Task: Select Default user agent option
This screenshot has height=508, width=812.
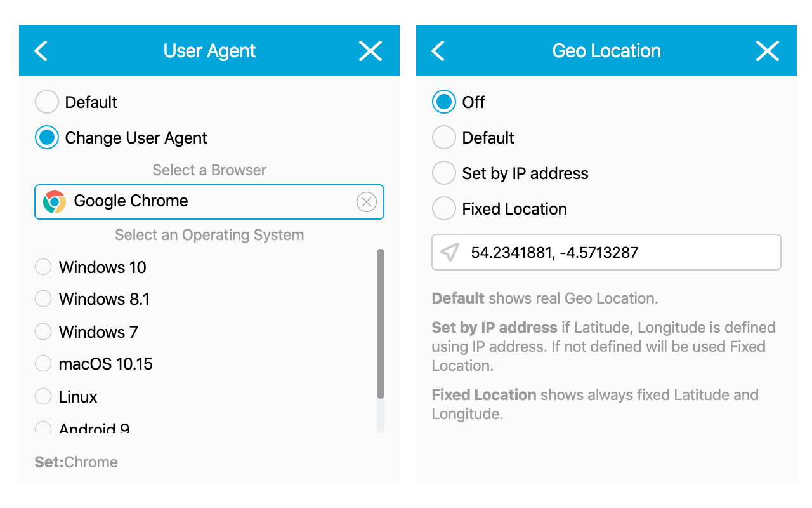Action: click(x=47, y=102)
